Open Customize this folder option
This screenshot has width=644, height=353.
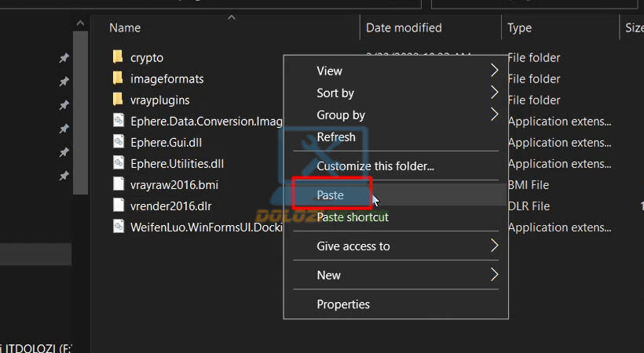point(375,166)
